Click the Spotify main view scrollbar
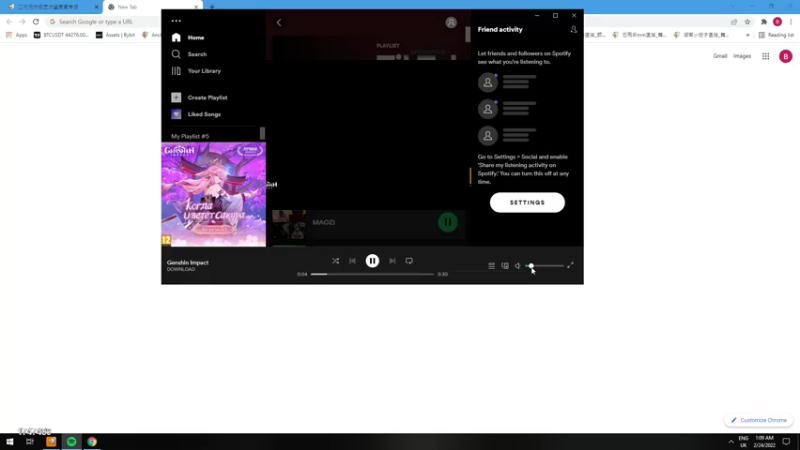 coord(468,34)
